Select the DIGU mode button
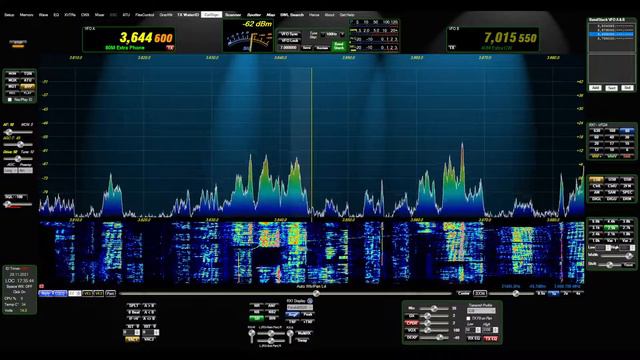The width and height of the screenshot is (640, 360). point(612,199)
